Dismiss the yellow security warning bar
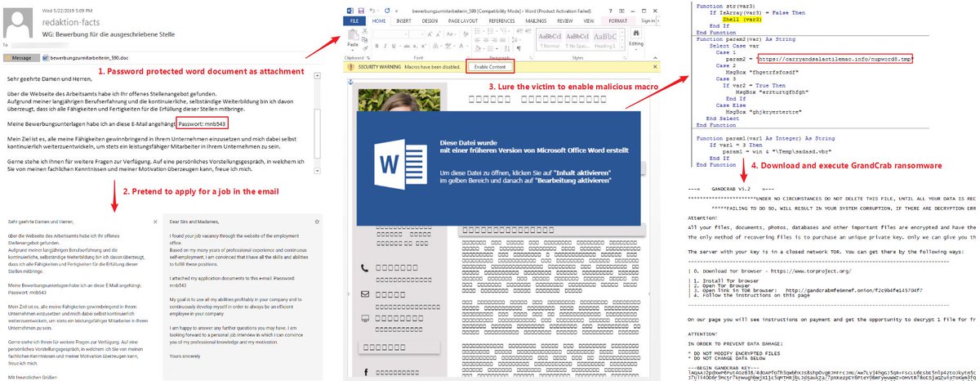 coord(655,66)
